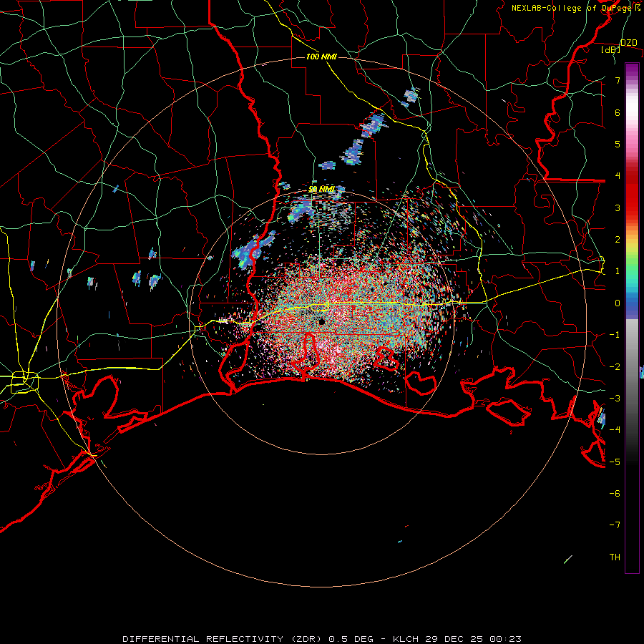The height and width of the screenshot is (644, 644).
Task: Click the '100 NMI' range ring label
Action: click(321, 57)
